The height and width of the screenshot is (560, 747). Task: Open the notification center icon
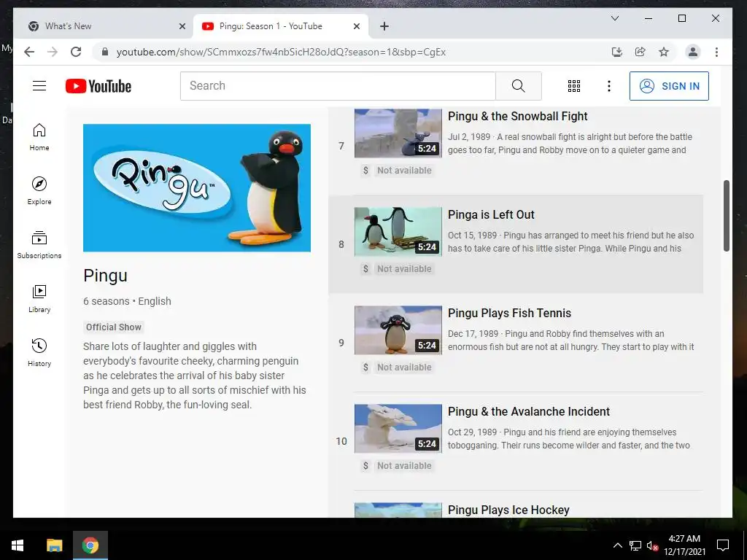pos(723,545)
